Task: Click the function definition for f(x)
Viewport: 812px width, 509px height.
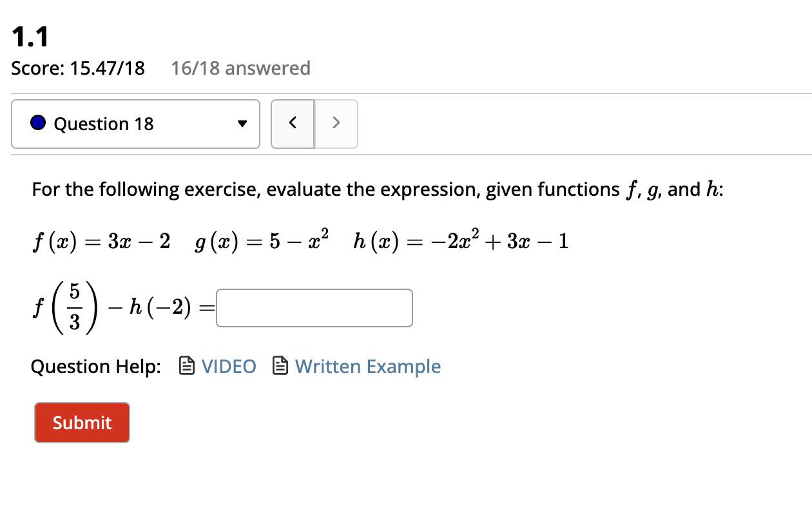Action: [x=101, y=240]
